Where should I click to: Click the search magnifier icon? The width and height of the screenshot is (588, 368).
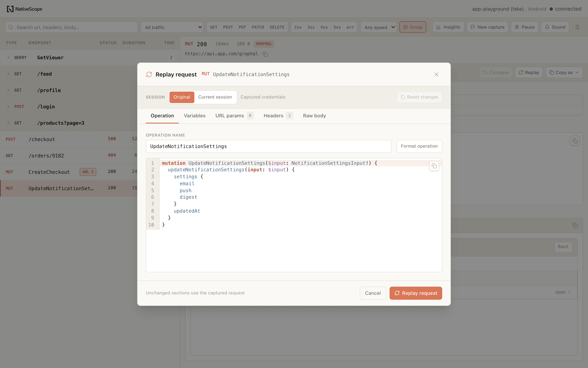(x=11, y=27)
